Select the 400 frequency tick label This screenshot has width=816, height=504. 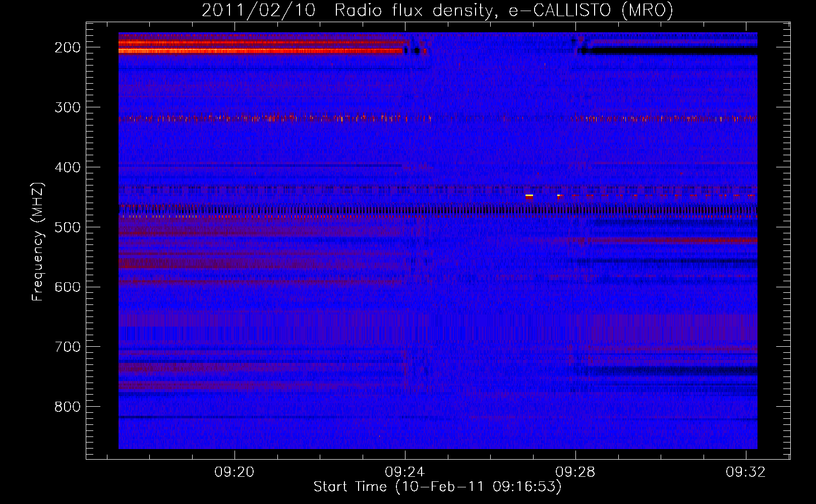(x=68, y=167)
